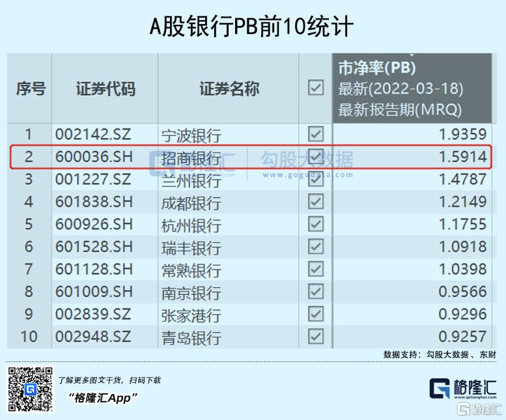Click PB value 0.9257
The height and width of the screenshot is (420, 506).
point(462,337)
